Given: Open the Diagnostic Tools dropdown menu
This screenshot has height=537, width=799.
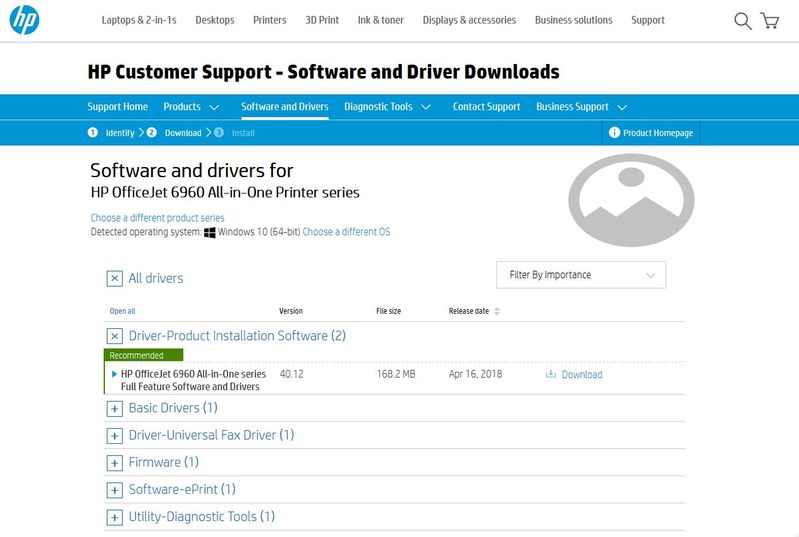Looking at the screenshot, I should 387,107.
